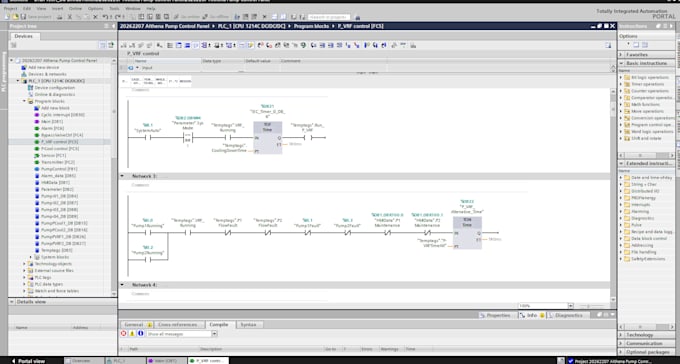Toggle error messages filter icon

(124, 334)
